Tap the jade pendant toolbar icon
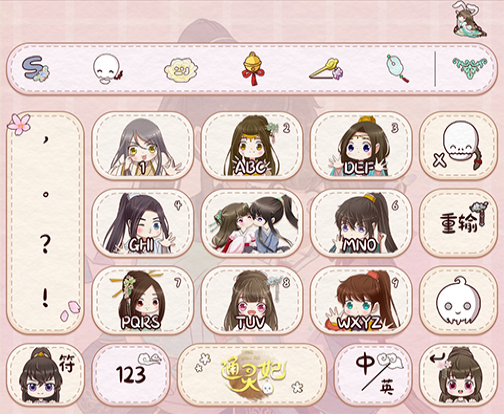Screen dimensions: 504x414 398,68
